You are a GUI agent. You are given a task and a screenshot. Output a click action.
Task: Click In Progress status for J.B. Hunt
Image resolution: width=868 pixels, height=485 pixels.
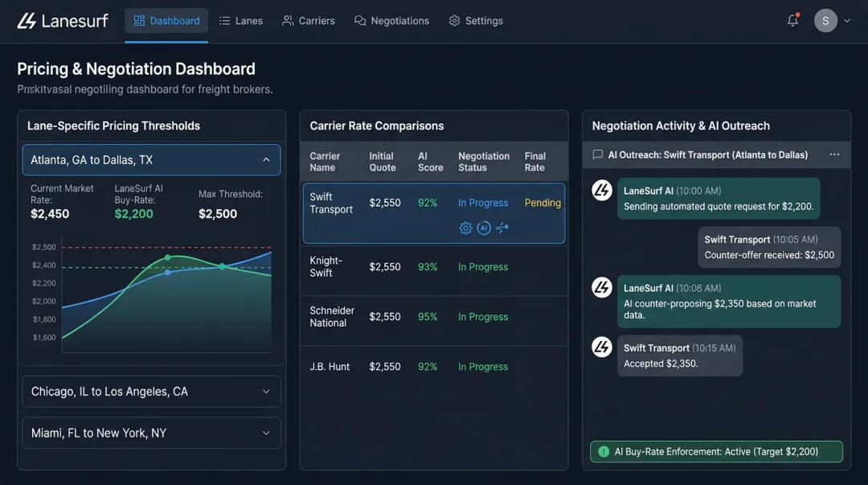483,367
